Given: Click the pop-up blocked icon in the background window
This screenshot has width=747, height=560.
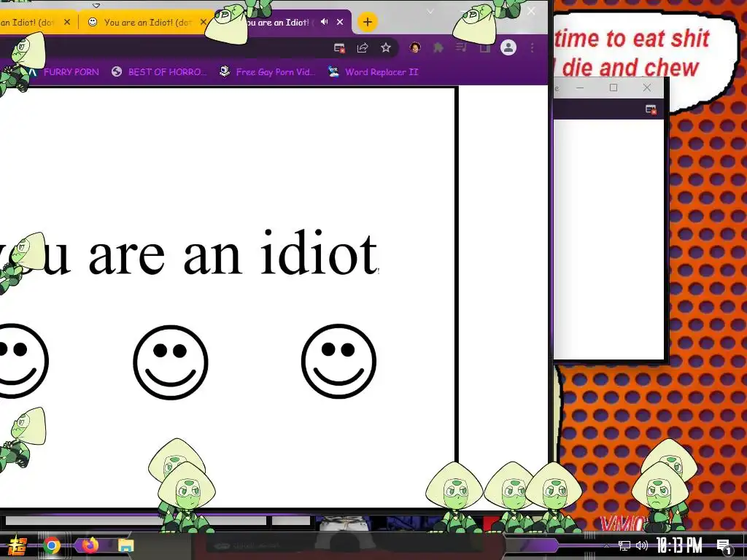Looking at the screenshot, I should (x=651, y=109).
